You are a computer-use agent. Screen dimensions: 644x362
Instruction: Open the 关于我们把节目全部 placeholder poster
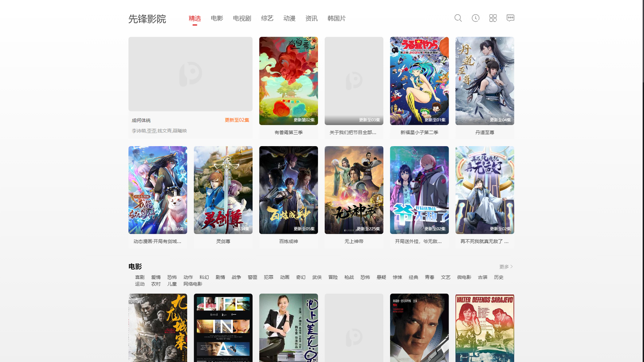[x=354, y=81]
